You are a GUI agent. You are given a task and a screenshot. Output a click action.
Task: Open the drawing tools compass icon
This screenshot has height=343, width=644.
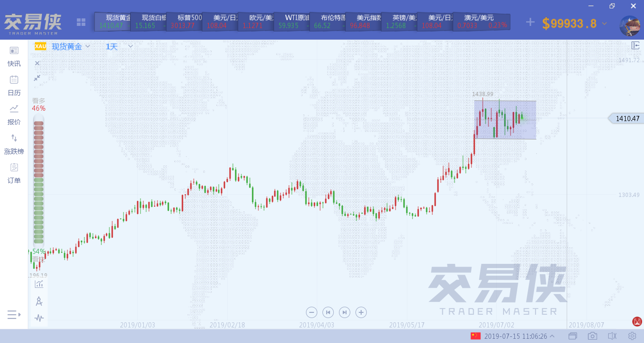point(39,301)
